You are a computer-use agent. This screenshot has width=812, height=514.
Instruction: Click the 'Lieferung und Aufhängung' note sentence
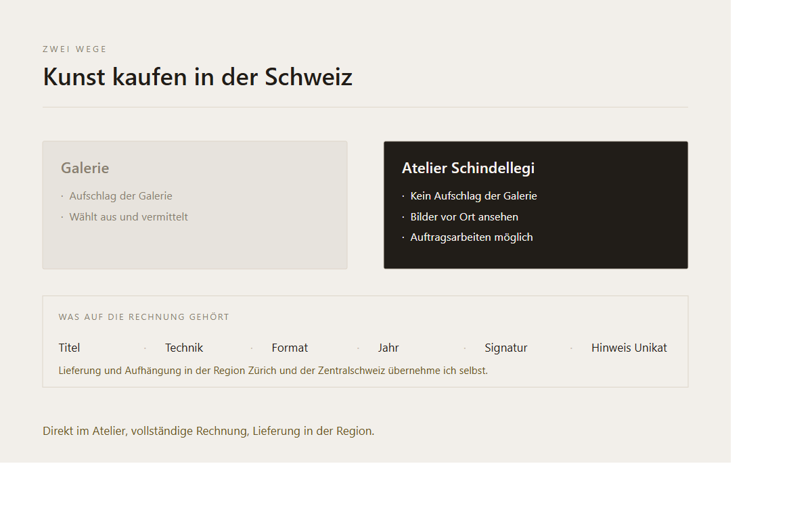click(x=273, y=371)
